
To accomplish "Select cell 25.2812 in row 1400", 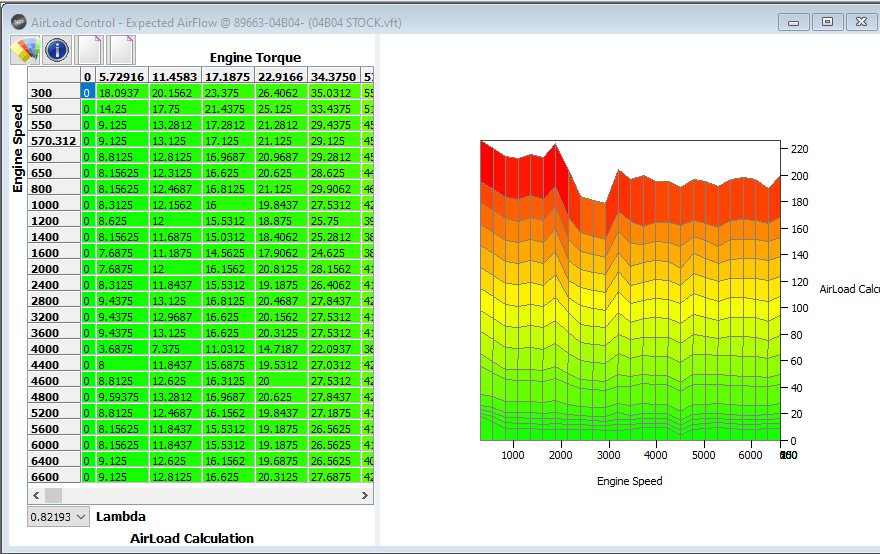I will (334, 237).
